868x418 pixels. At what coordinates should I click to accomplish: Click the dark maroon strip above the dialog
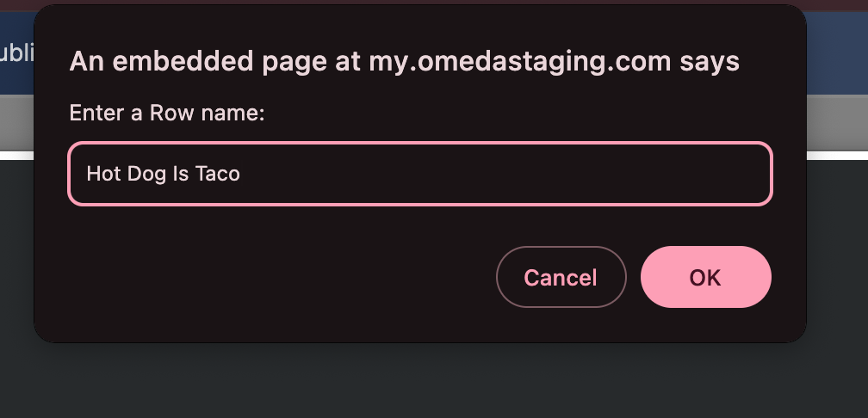point(431,3)
